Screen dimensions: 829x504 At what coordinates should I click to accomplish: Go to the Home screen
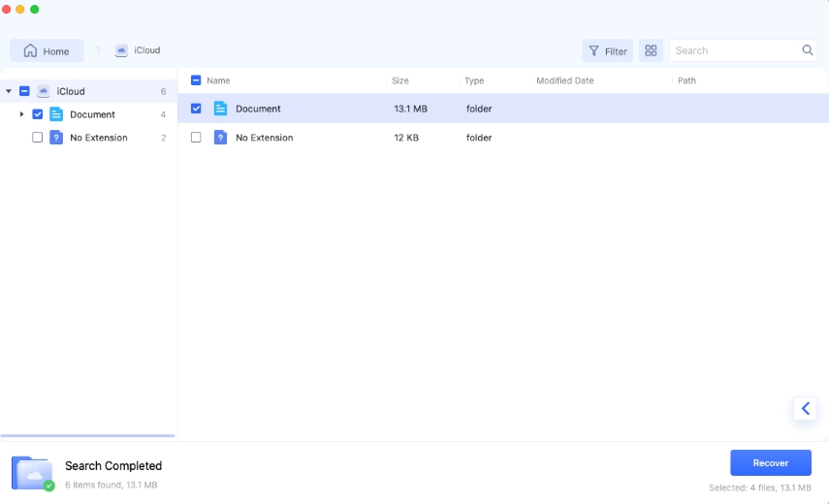[47, 50]
